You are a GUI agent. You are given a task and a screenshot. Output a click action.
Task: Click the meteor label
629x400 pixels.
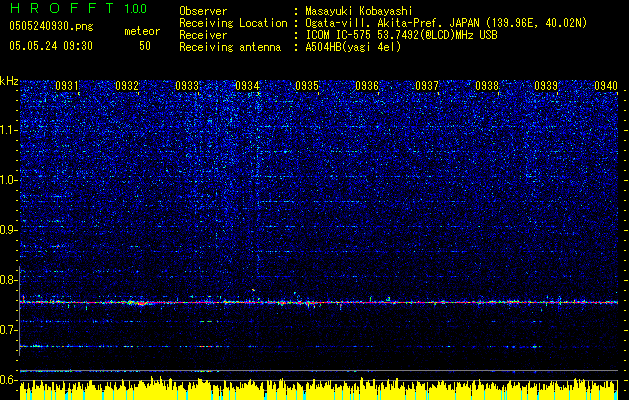coord(142,31)
